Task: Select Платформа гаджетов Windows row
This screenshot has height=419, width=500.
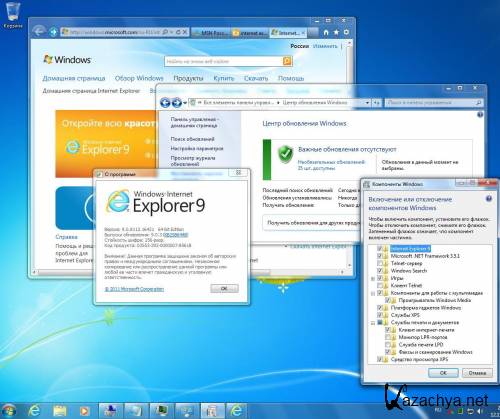Action: 426,308
